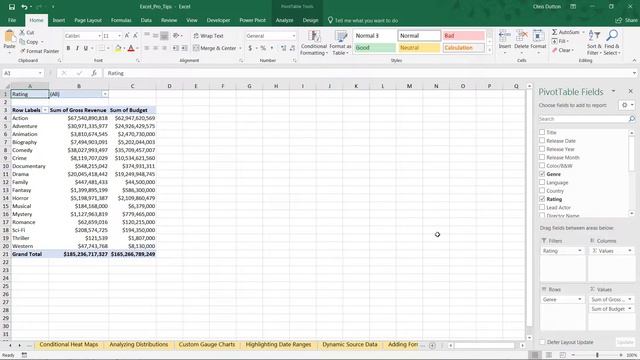Enable Defer Layout Update checkbox
Image resolution: width=640 pixels, height=360 pixels.
click(x=542, y=342)
